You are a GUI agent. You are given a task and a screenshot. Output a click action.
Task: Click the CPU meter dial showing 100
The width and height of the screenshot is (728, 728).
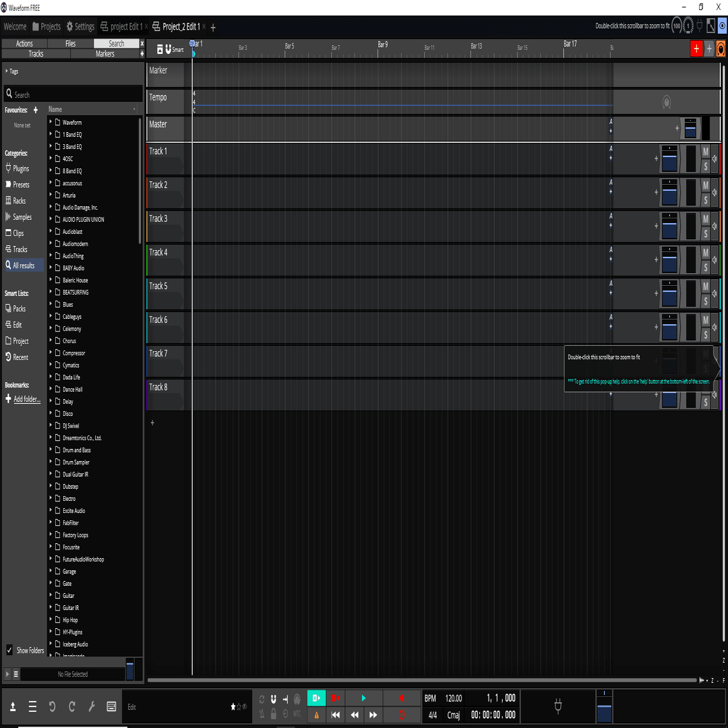tap(677, 26)
